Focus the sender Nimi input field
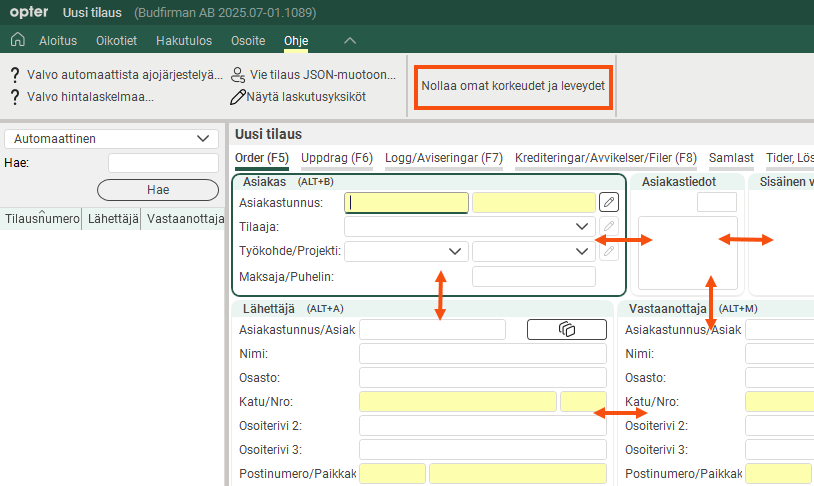Viewport: 814px width, 486px height. point(482,354)
